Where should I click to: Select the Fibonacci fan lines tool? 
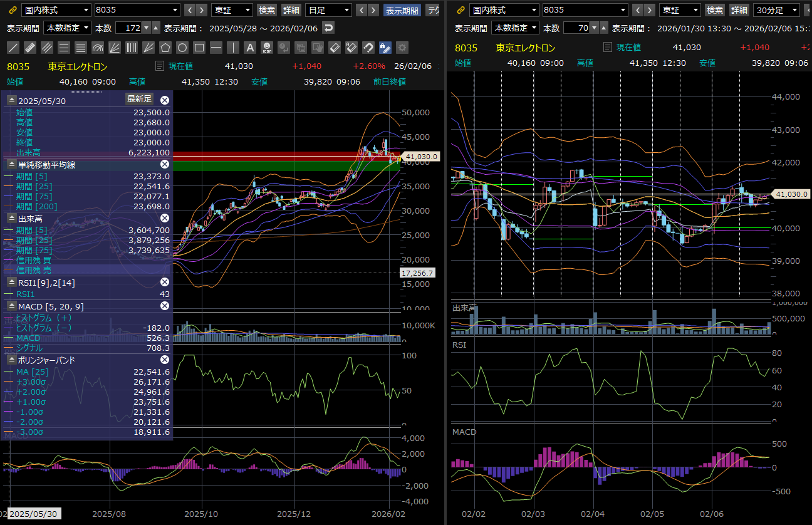pos(115,48)
